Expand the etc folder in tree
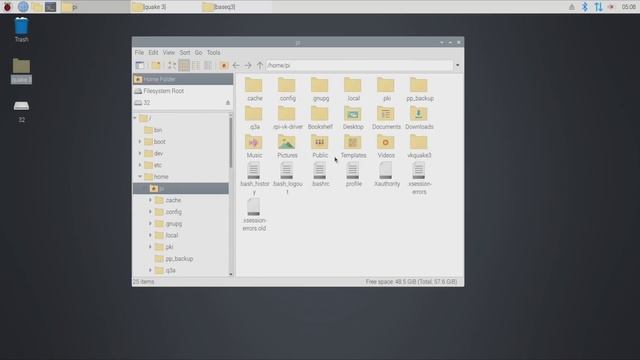The height and width of the screenshot is (360, 640). pyautogui.click(x=140, y=165)
